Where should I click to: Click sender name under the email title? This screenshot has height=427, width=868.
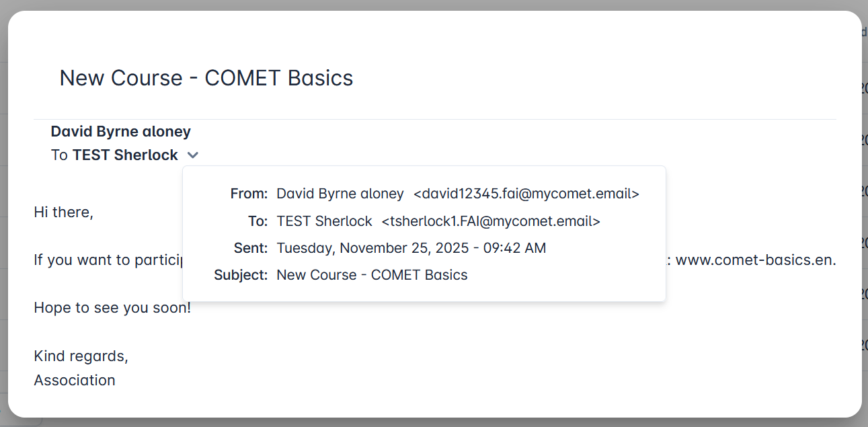click(121, 131)
